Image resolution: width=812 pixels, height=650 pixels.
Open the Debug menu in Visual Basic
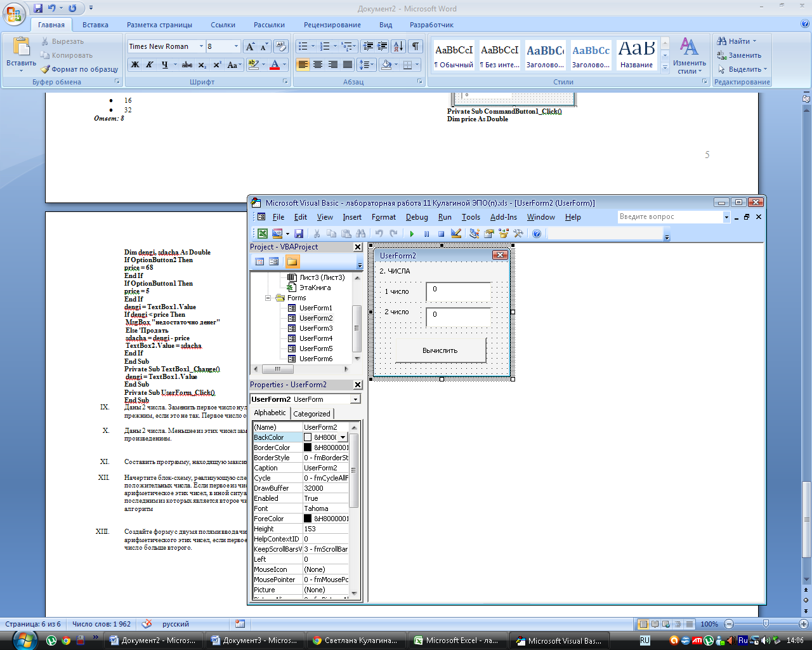[417, 217]
